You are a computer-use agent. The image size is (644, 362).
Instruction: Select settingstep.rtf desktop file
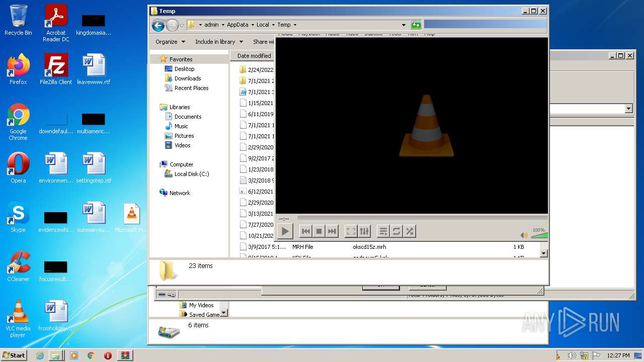(x=94, y=168)
